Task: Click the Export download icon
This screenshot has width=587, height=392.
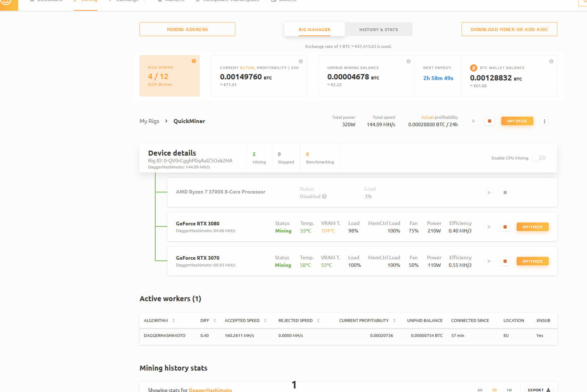Action: (548, 390)
